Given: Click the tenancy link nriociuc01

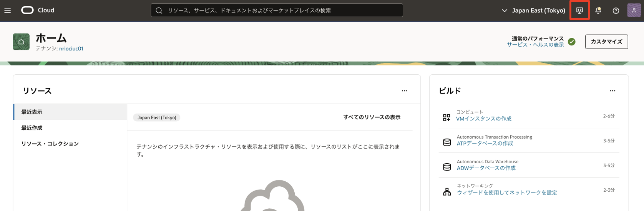Looking at the screenshot, I should point(71,49).
